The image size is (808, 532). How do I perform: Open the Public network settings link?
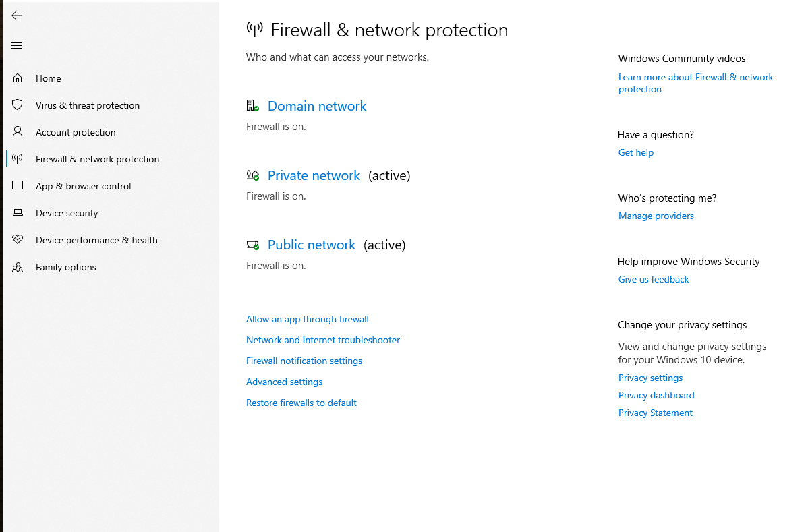(311, 245)
